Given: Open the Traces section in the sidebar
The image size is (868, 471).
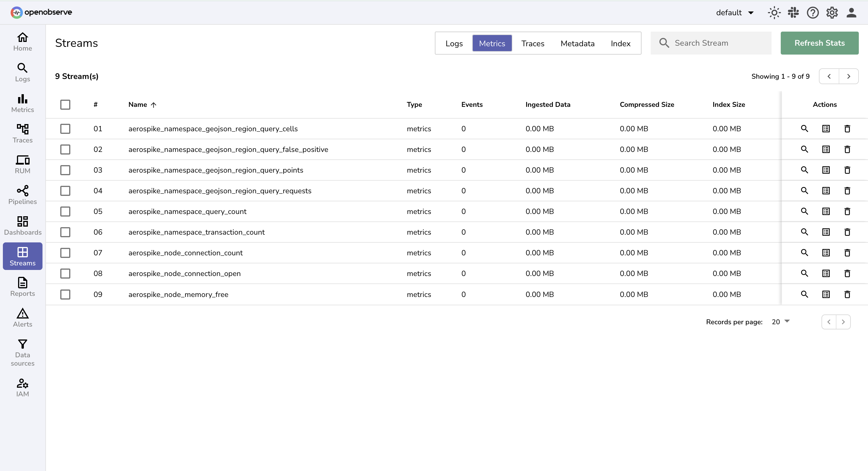Looking at the screenshot, I should (x=22, y=134).
